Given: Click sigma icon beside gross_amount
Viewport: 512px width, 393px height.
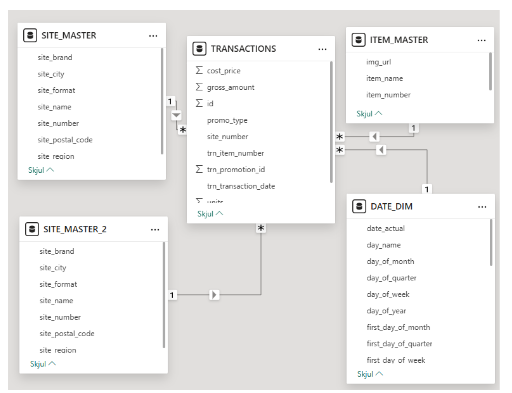Looking at the screenshot, I should (x=199, y=87).
